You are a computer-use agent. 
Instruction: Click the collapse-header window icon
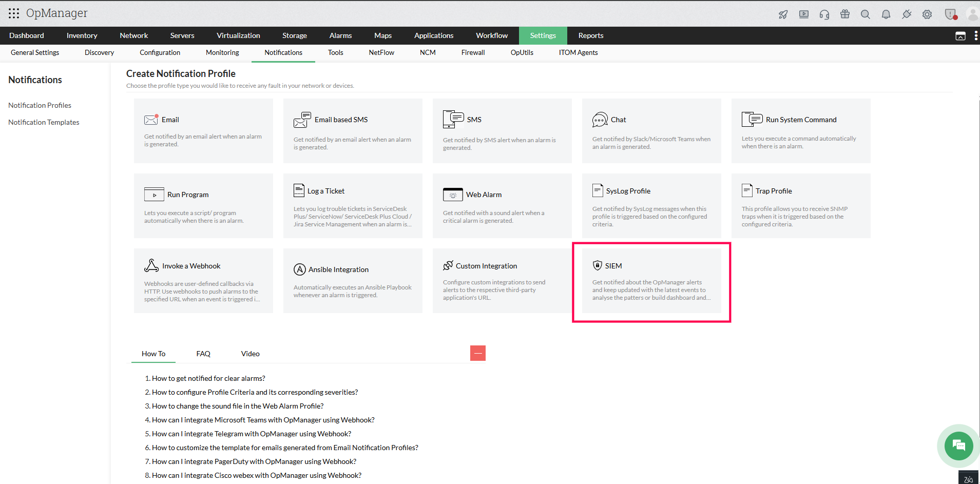click(960, 36)
